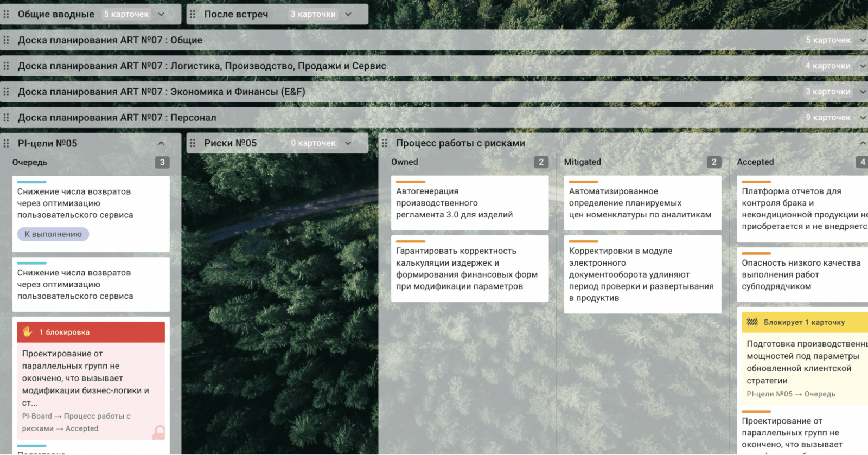Click the PI-цели №05 board title
This screenshot has width=868, height=455.
tap(48, 143)
